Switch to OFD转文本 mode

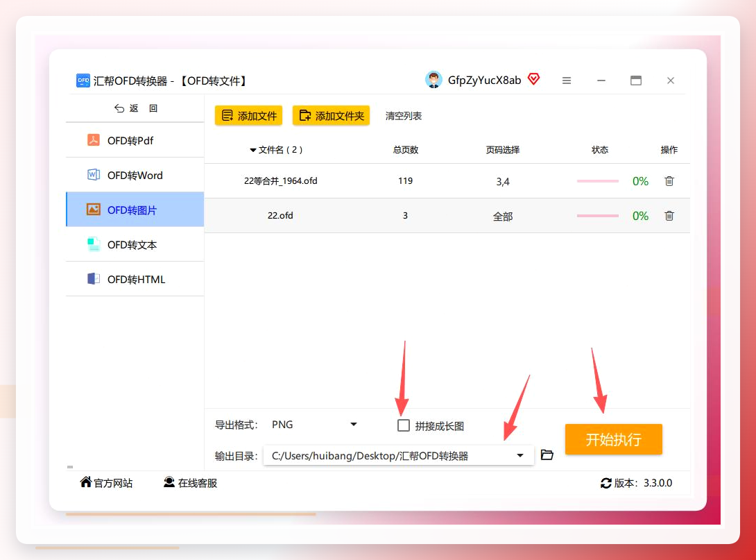pos(135,244)
